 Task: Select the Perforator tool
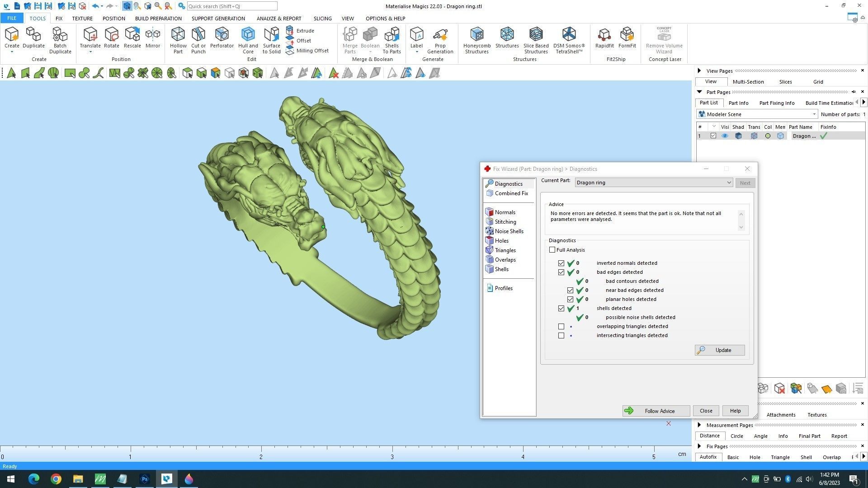coord(222,38)
